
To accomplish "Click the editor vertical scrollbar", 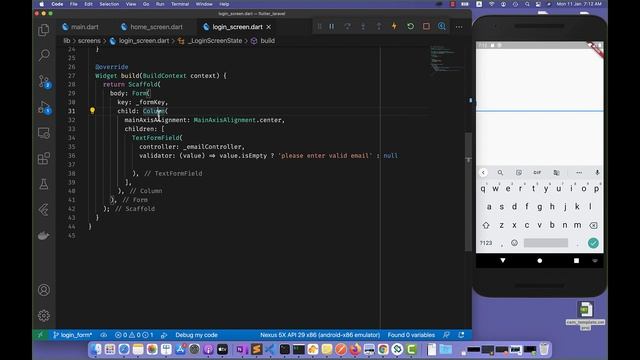I will tap(468, 192).
